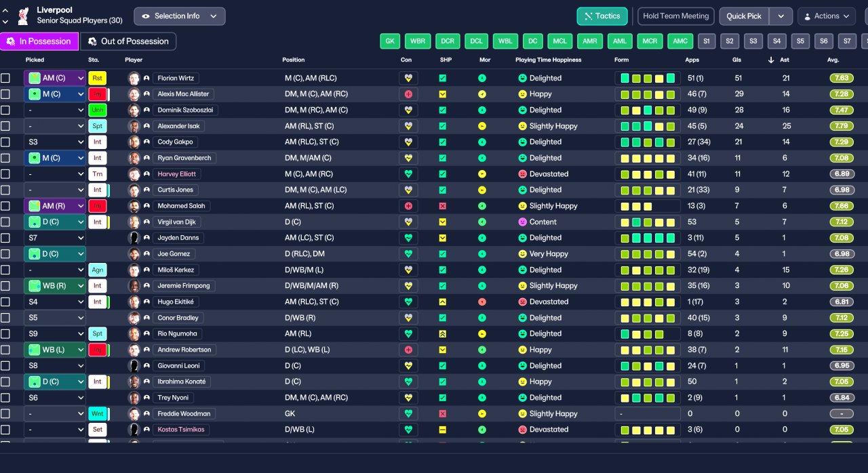Image resolution: width=868 pixels, height=473 pixels.
Task: Click Virgil van Dijk's Content face icon
Action: [x=523, y=222]
